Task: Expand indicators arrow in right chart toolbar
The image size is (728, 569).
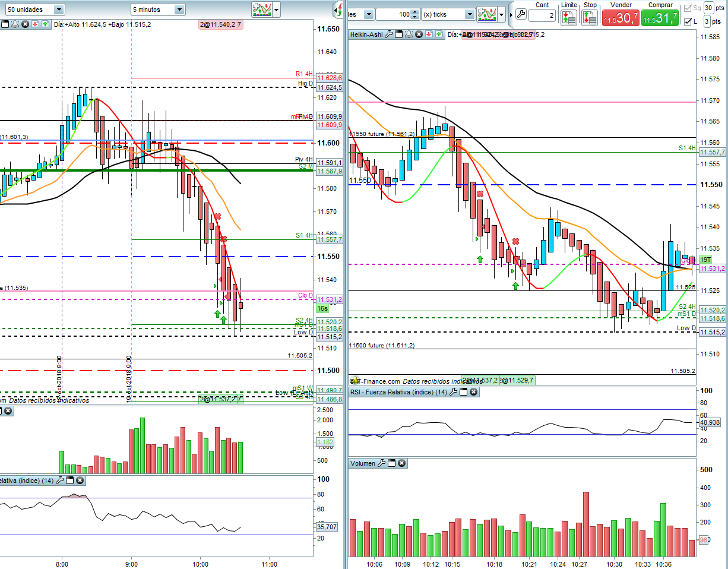Action: point(502,14)
